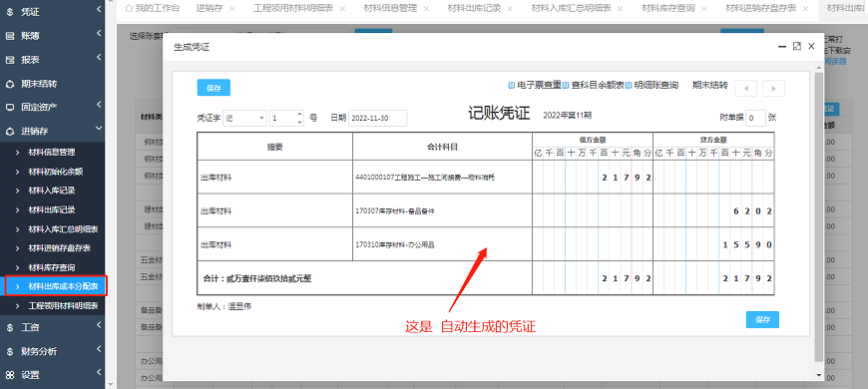Screen dimensions: 868x389
Task: Switch to 材料库存查询 tab
Action: coord(669,8)
